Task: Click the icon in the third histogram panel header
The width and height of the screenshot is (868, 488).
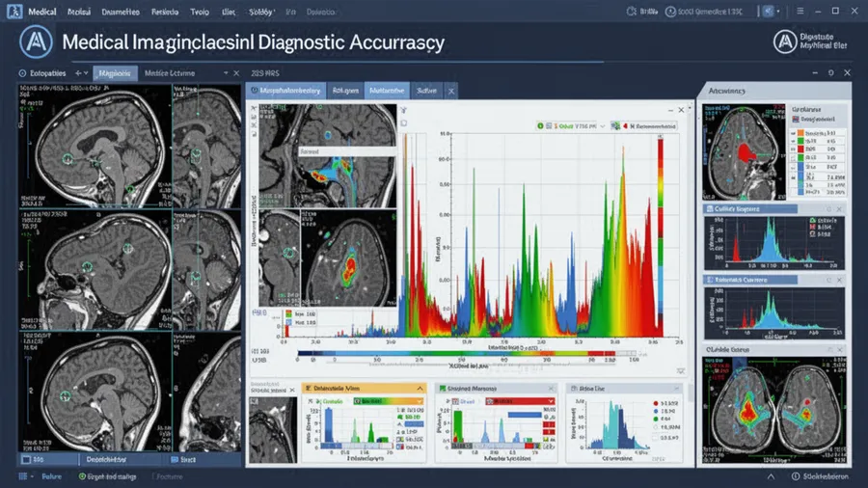Action: (574, 389)
